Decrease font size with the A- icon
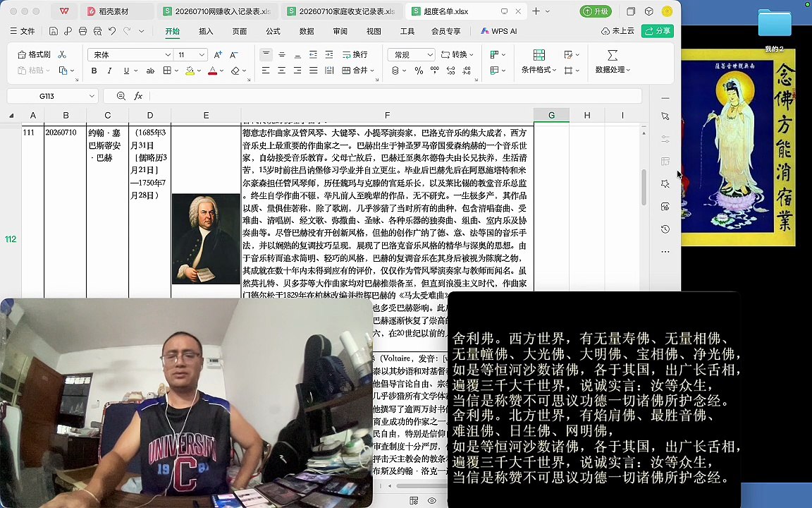 click(x=233, y=54)
